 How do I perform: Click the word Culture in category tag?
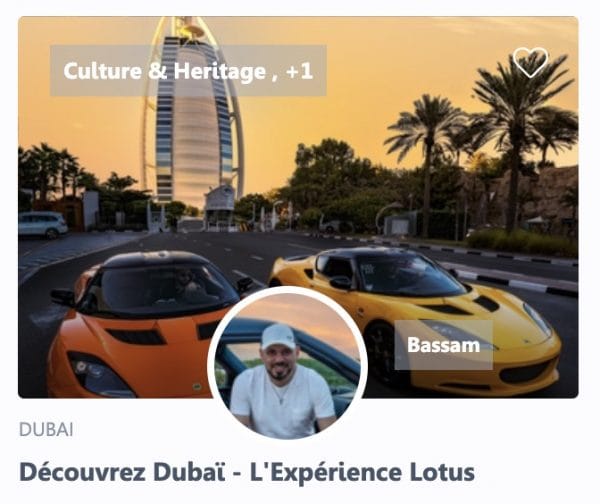click(x=103, y=71)
